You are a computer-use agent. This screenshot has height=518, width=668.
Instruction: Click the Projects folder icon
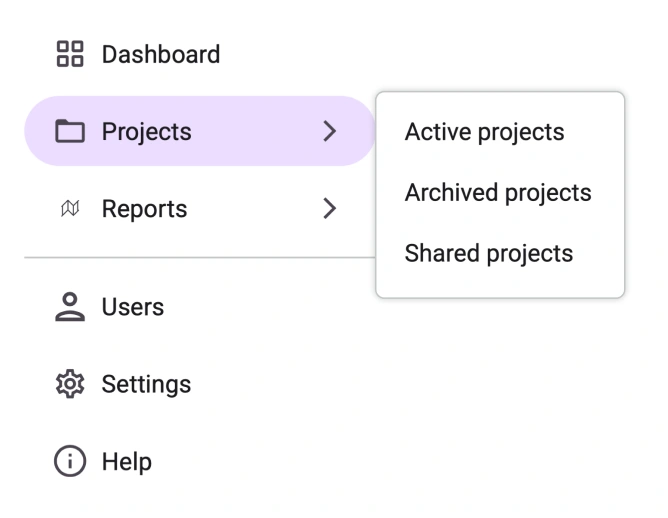pos(70,131)
